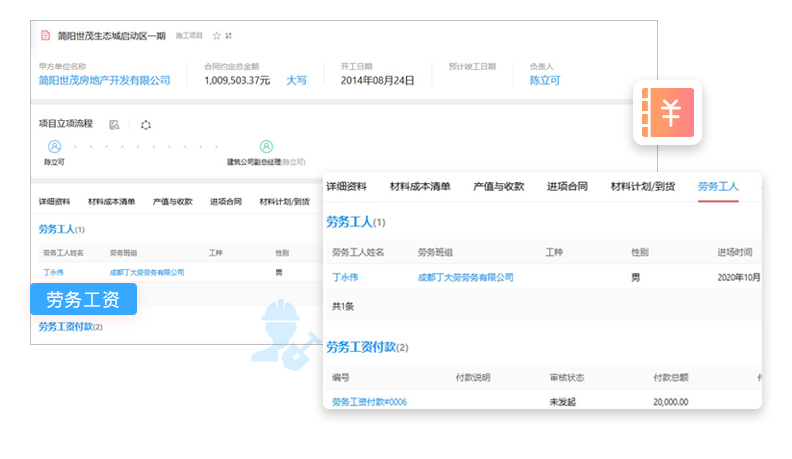Open 简阳世茂房地产开发有限公司 company link

tap(104, 80)
